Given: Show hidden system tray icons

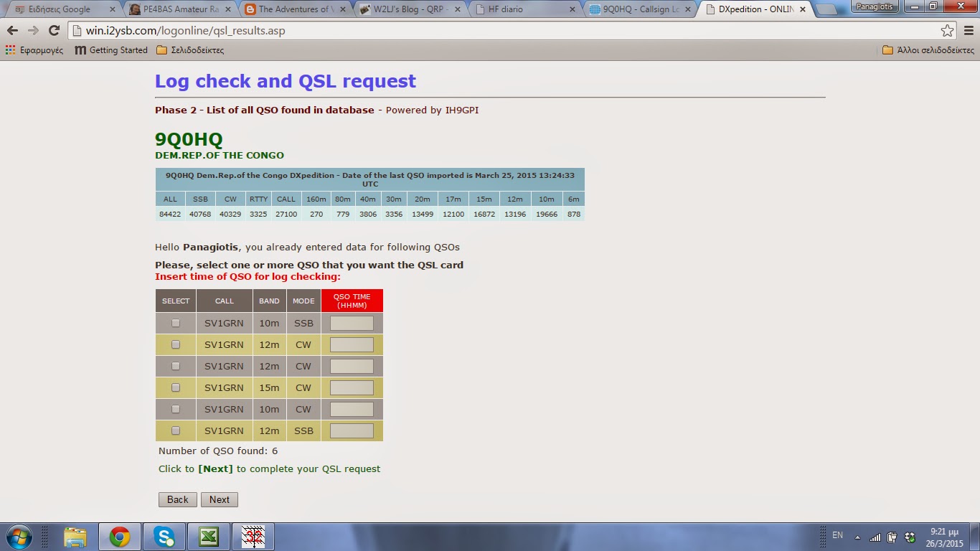Looking at the screenshot, I should [859, 536].
